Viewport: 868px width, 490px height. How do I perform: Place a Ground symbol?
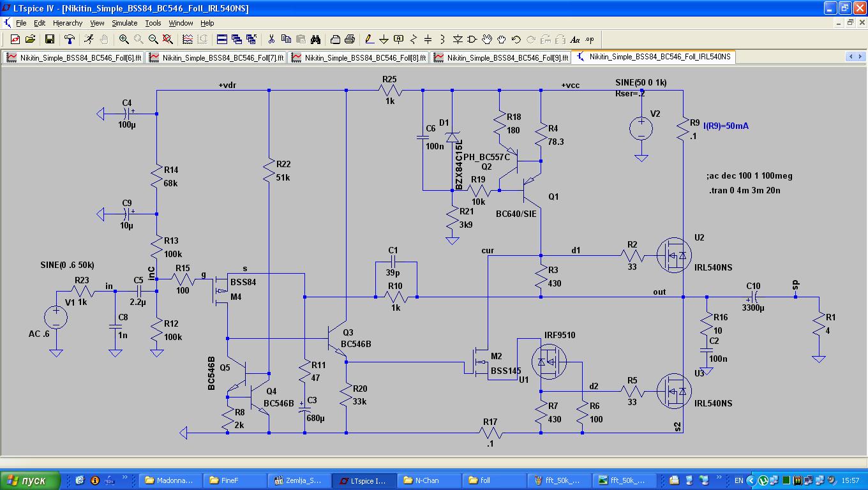point(384,40)
